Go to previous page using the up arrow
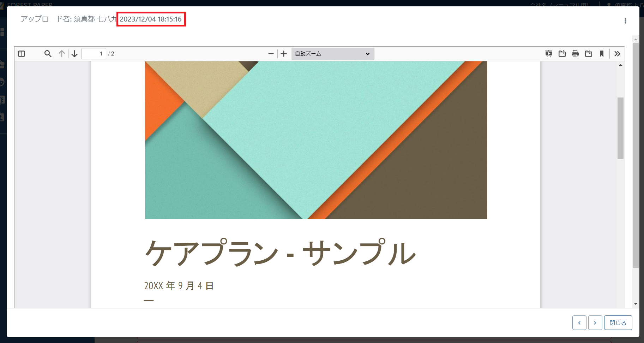Screen dimensions: 644x343 click(62, 54)
